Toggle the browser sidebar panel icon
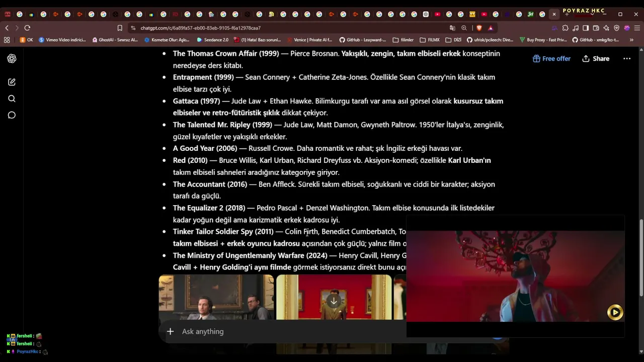Image resolution: width=644 pixels, height=362 pixels. pos(586,28)
